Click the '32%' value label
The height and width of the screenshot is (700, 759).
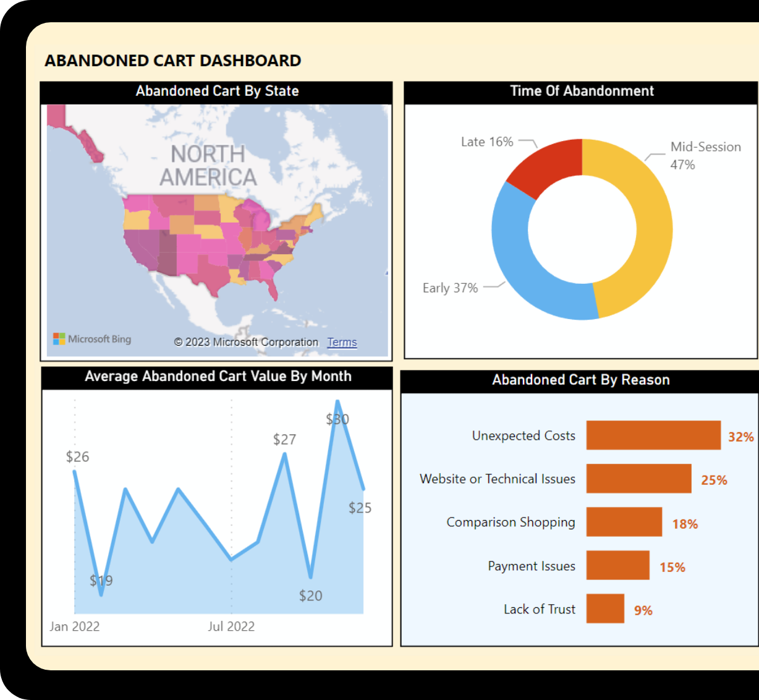[740, 437]
